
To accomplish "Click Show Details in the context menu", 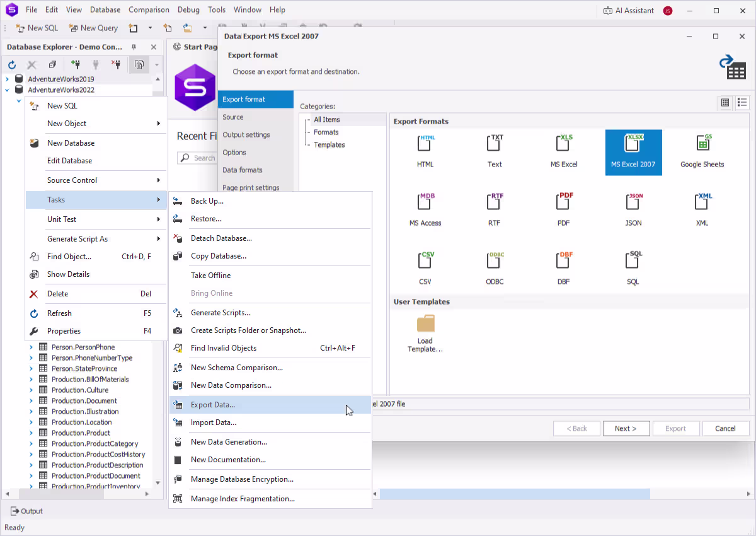I will tap(96, 274).
